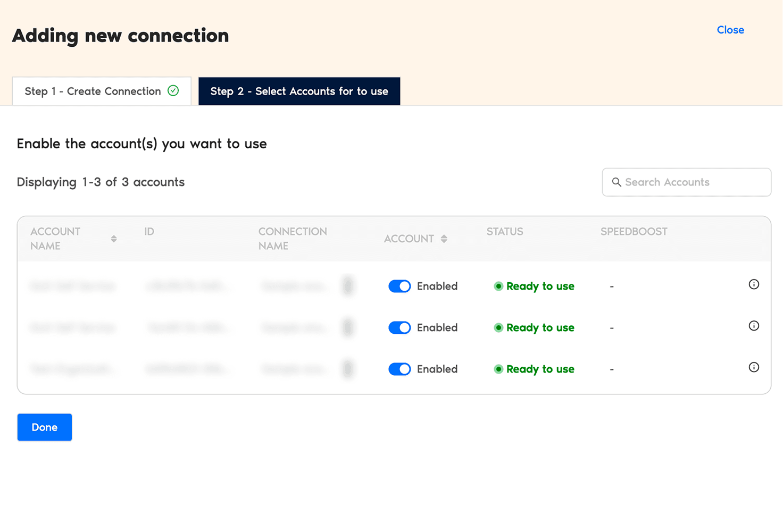Disable the toggle on the first account row
This screenshot has width=783, height=532.
[x=399, y=286]
